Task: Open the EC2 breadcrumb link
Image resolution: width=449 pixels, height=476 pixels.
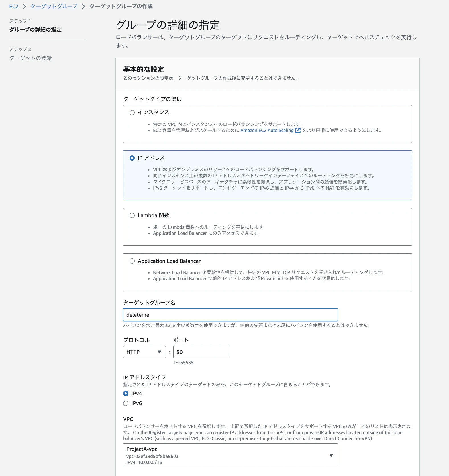Action: coord(14,6)
